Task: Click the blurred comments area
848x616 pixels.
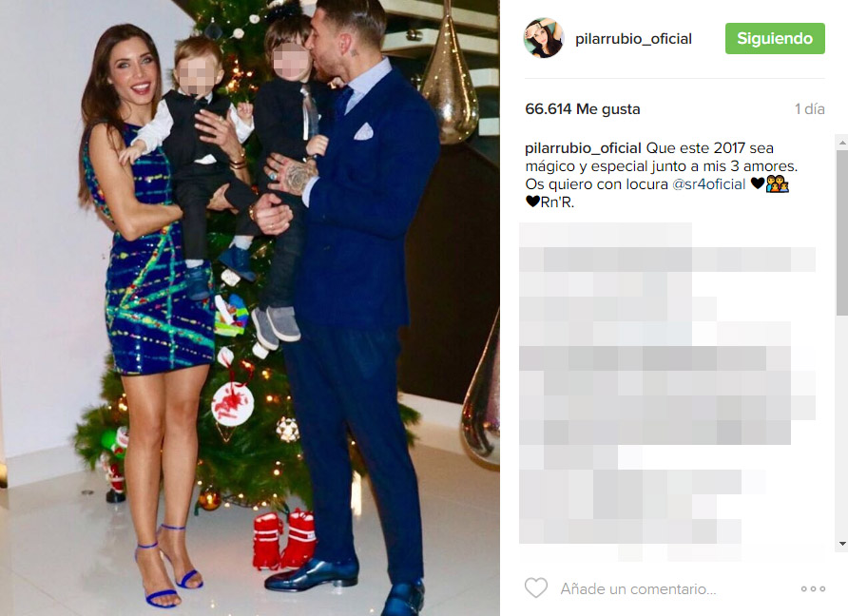Action: pos(667,391)
